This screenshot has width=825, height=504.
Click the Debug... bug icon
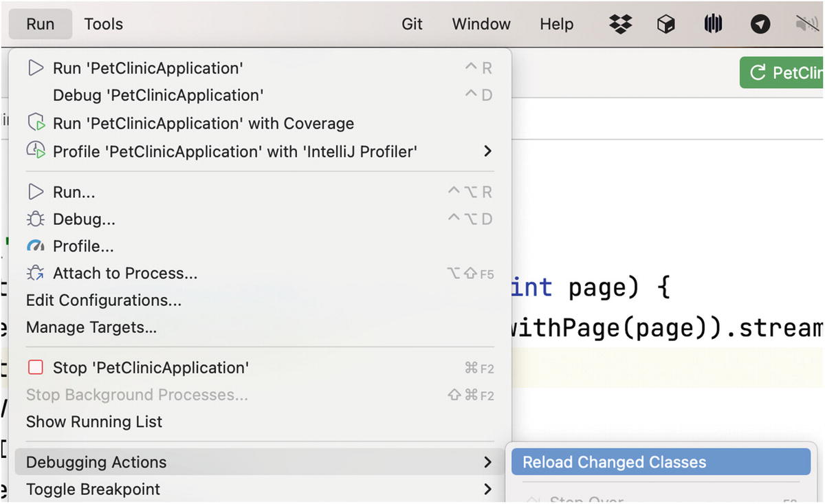coord(35,219)
